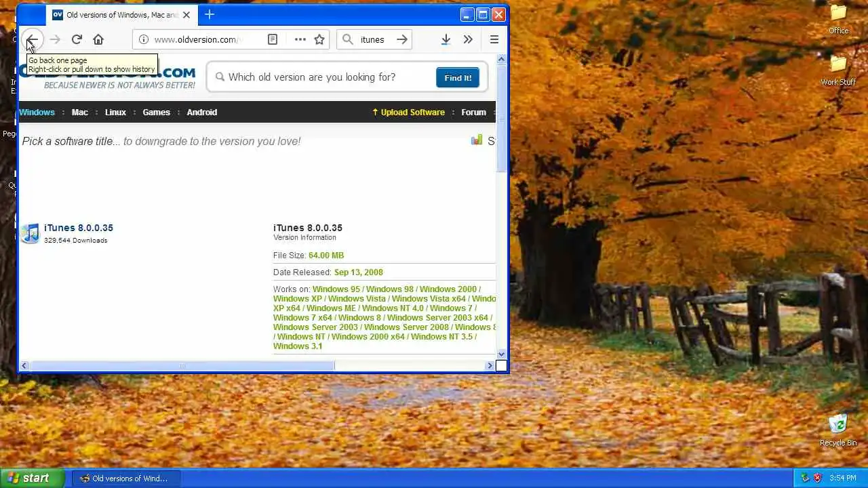Click the release date Sep 13, 2008

pyautogui.click(x=359, y=272)
